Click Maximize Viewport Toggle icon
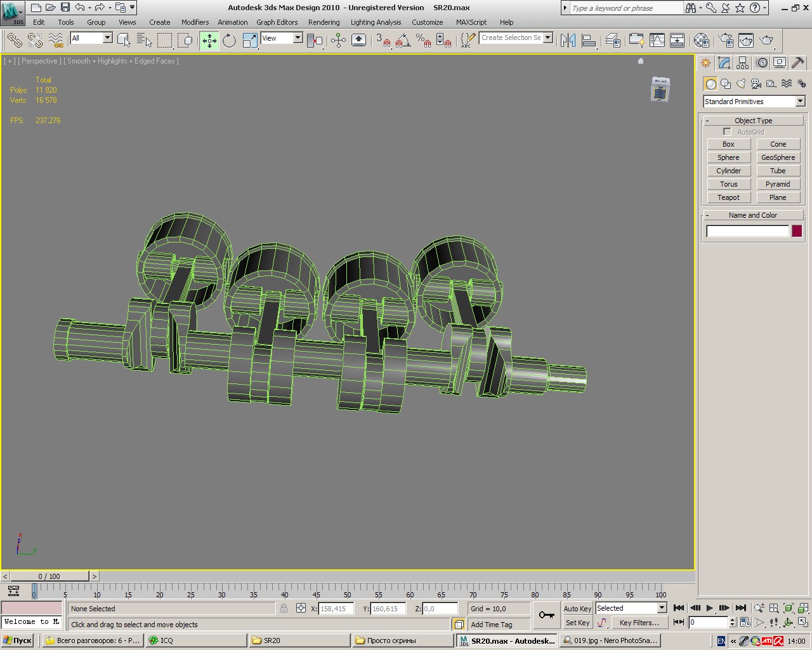 coord(803,622)
